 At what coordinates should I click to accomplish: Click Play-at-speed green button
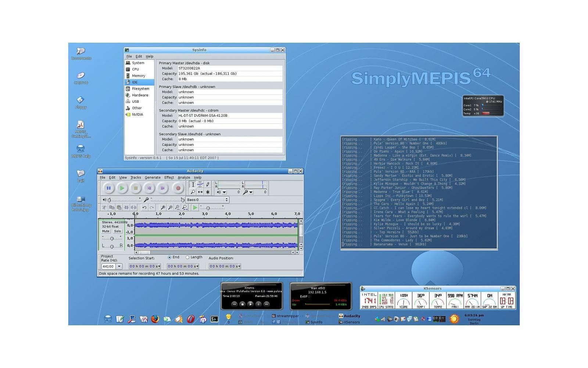(195, 208)
